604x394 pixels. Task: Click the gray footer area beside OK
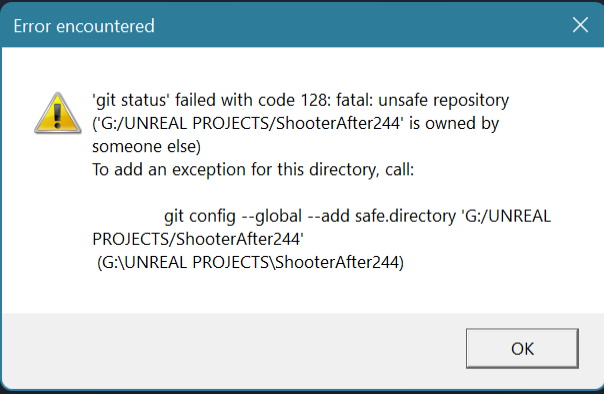coord(231,349)
